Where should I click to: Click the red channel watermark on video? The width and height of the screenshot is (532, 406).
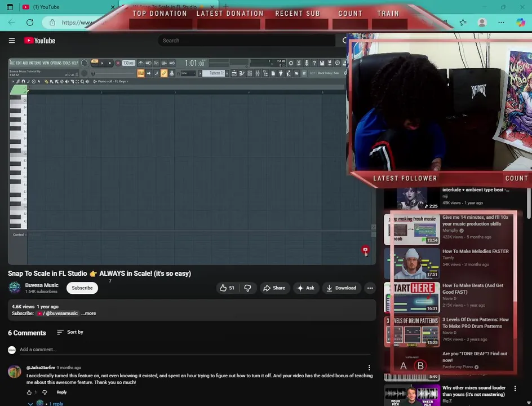point(365,250)
